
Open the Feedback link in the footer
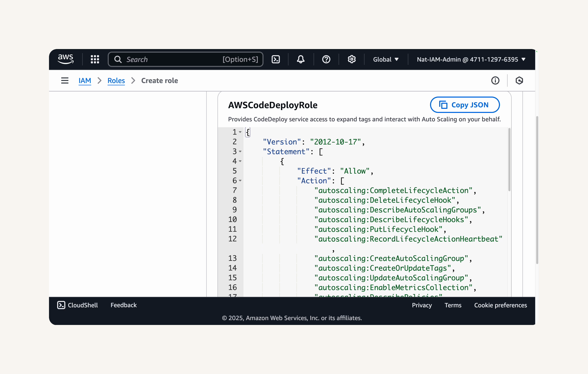124,305
